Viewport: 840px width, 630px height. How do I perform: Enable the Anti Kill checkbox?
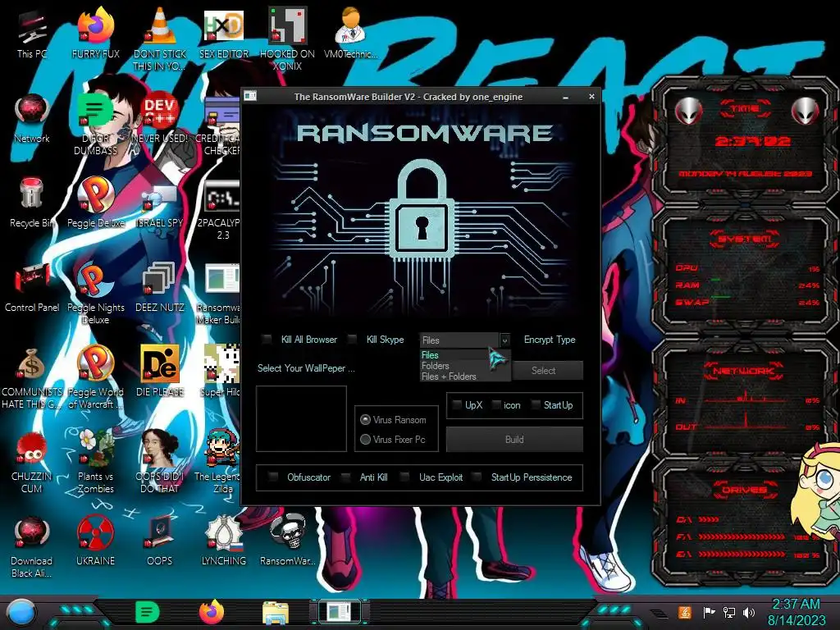(346, 477)
